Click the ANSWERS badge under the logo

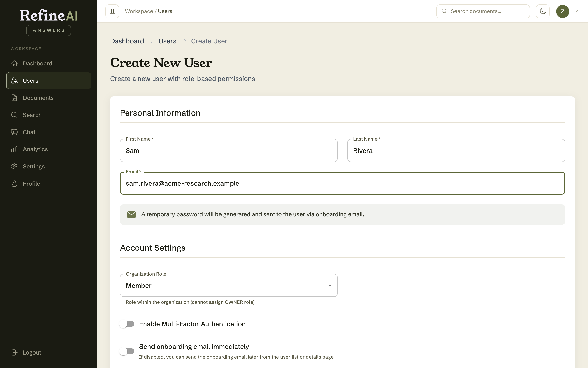(49, 30)
